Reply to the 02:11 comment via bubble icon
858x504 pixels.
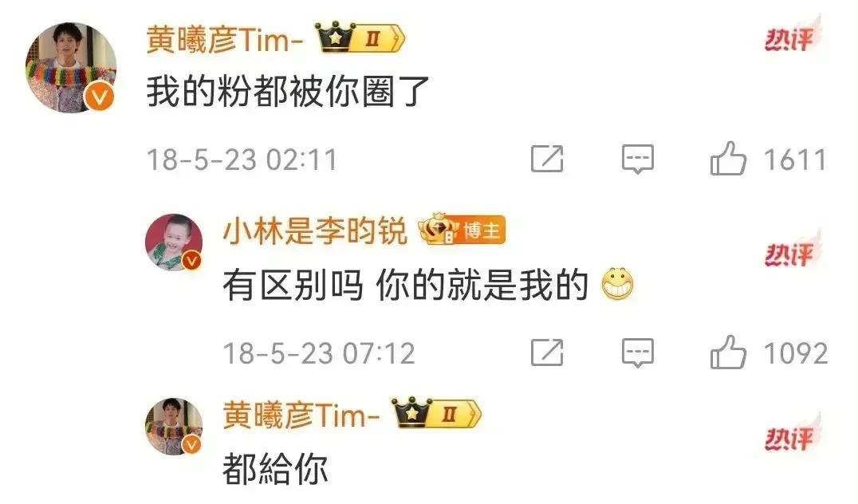(x=638, y=159)
